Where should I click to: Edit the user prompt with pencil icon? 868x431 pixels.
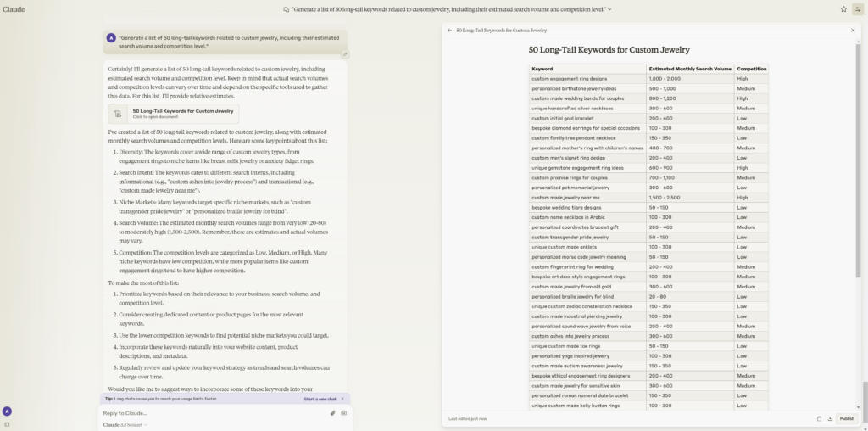(345, 54)
